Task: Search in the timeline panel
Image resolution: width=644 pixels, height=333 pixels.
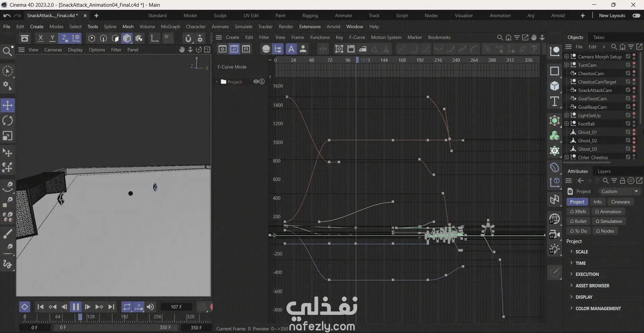Action: click(x=500, y=37)
